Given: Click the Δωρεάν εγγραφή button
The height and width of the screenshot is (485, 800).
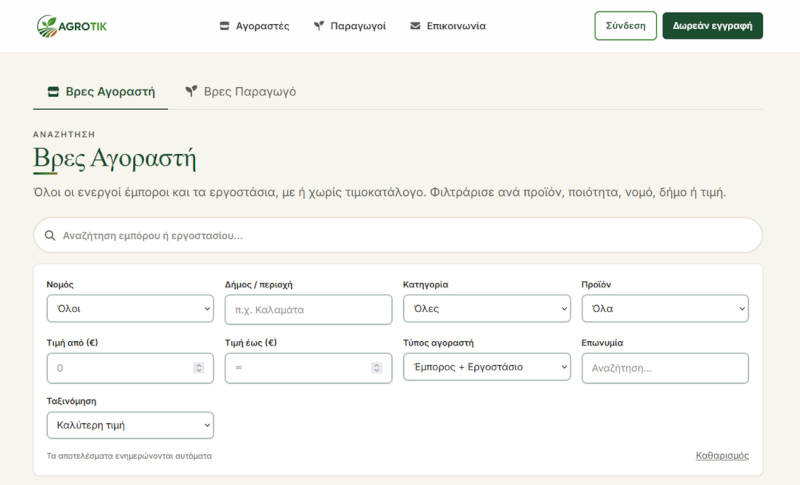Looking at the screenshot, I should [x=713, y=25].
